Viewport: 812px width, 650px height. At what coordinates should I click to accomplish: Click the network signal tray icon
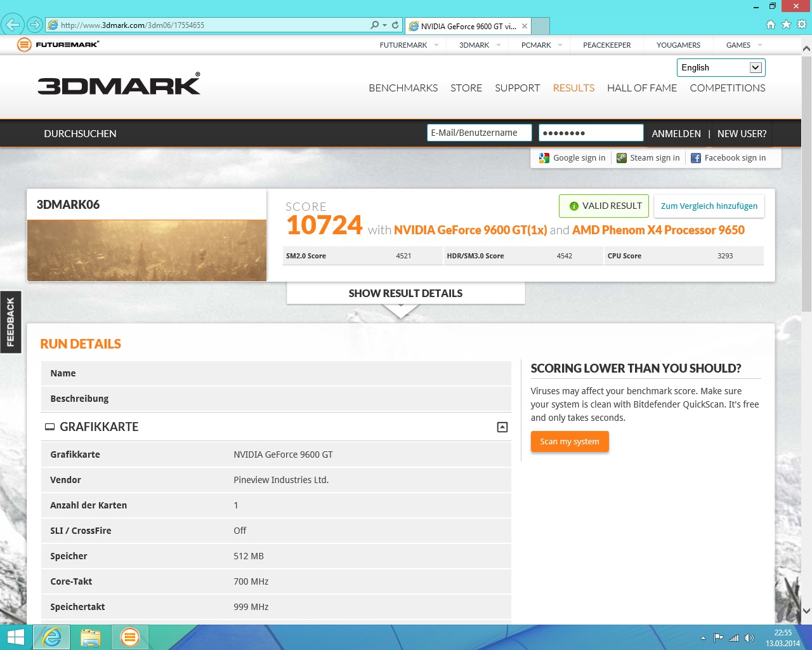click(x=734, y=638)
